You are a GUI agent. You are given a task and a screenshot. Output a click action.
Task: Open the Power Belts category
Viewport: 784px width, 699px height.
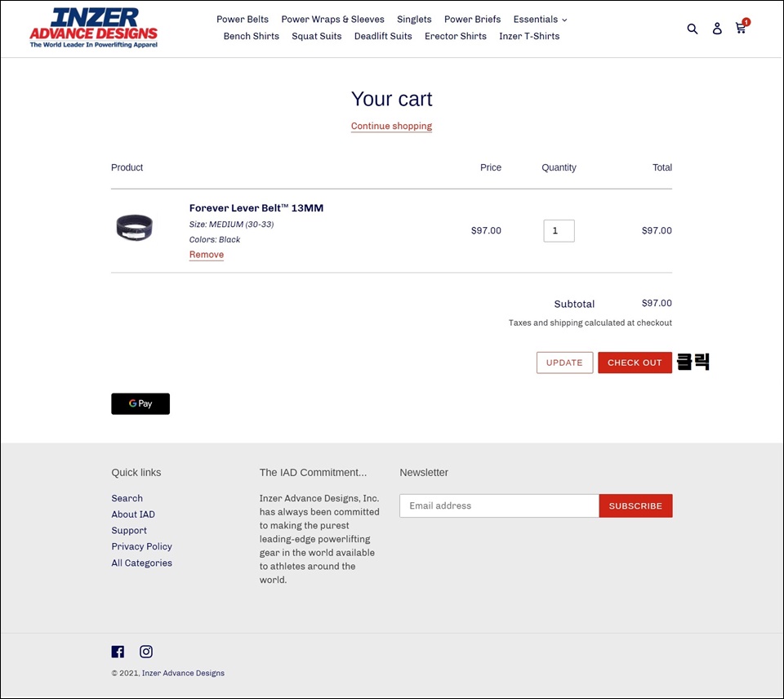coord(243,20)
